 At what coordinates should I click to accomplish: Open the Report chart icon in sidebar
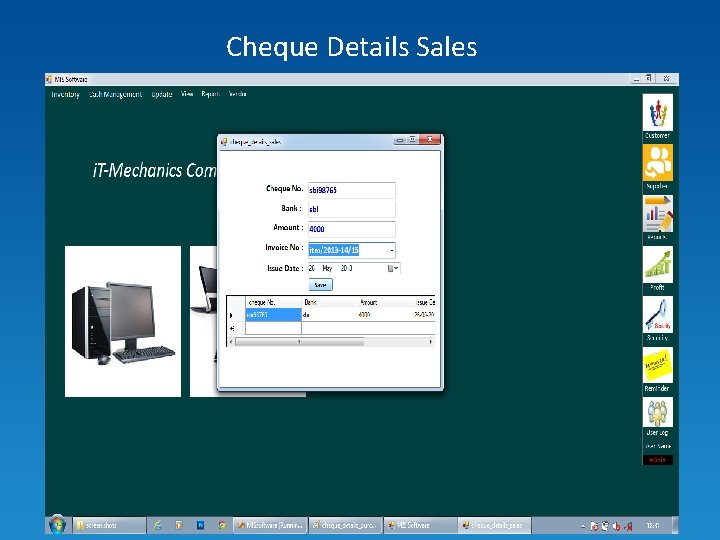[658, 214]
